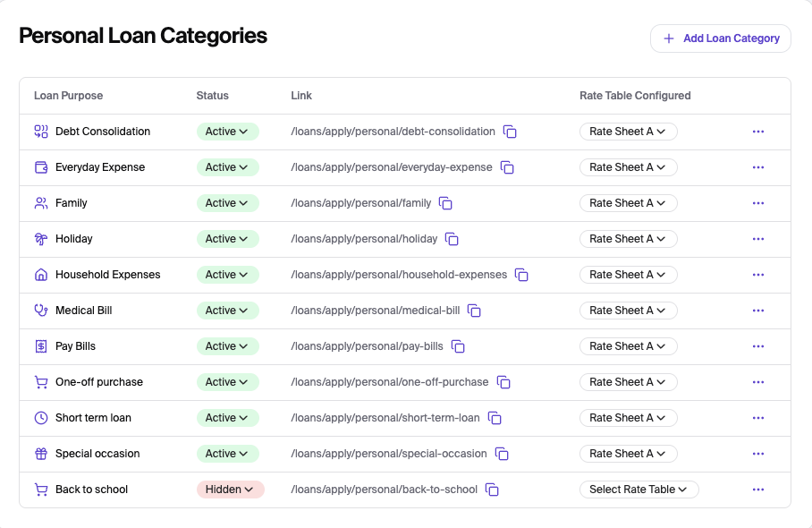The image size is (812, 528).
Task: Copy the everyday-expense link
Action: point(507,167)
